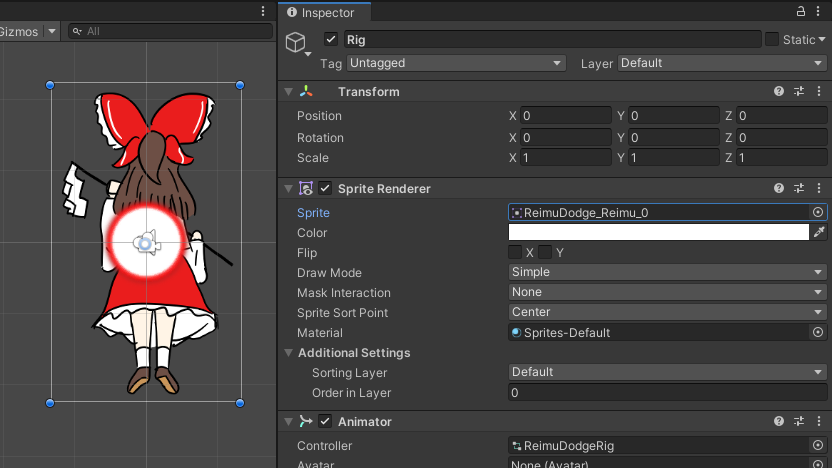Image resolution: width=832 pixels, height=468 pixels.
Task: Click Position Z field
Action: pyautogui.click(x=782, y=116)
